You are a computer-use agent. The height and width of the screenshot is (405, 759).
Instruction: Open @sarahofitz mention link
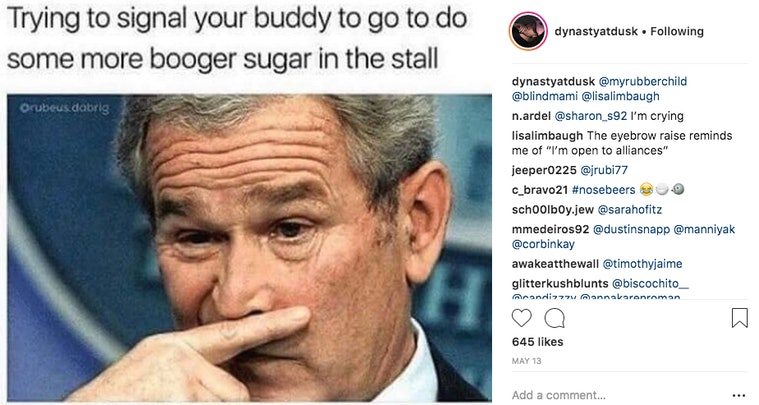(x=629, y=210)
